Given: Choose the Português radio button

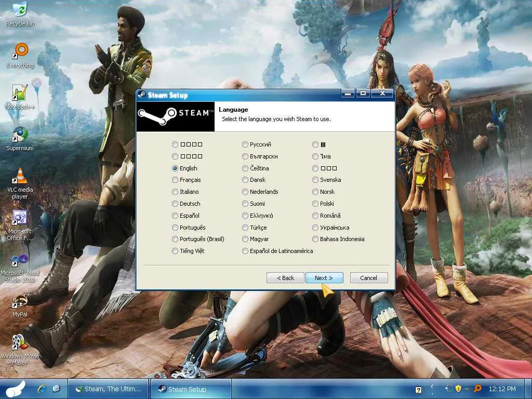Looking at the screenshot, I should tap(189, 228).
